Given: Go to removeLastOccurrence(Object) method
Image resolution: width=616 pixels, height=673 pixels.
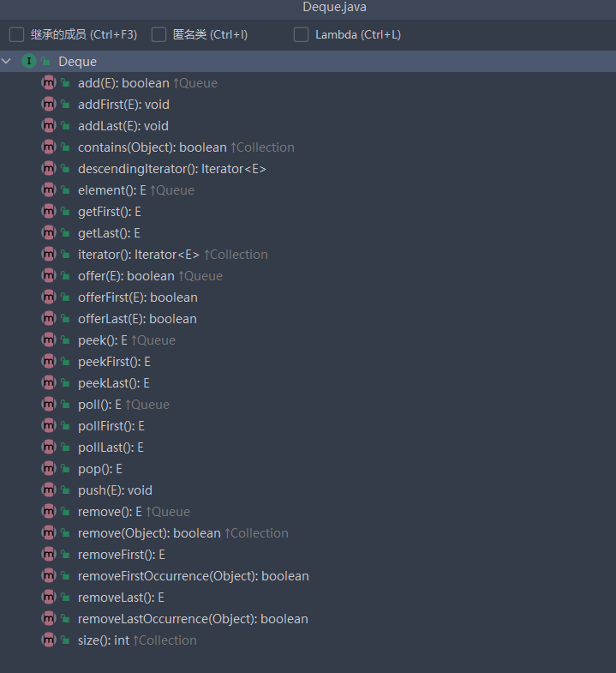Looking at the screenshot, I should point(193,619).
